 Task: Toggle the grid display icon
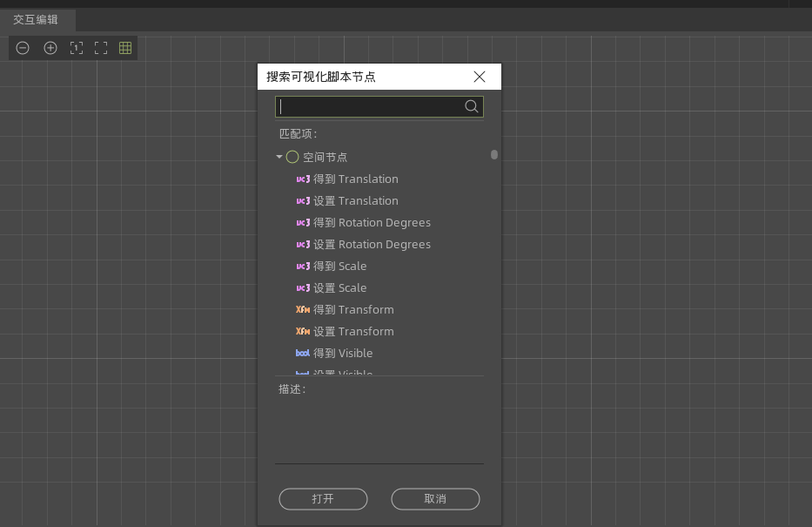click(x=125, y=48)
